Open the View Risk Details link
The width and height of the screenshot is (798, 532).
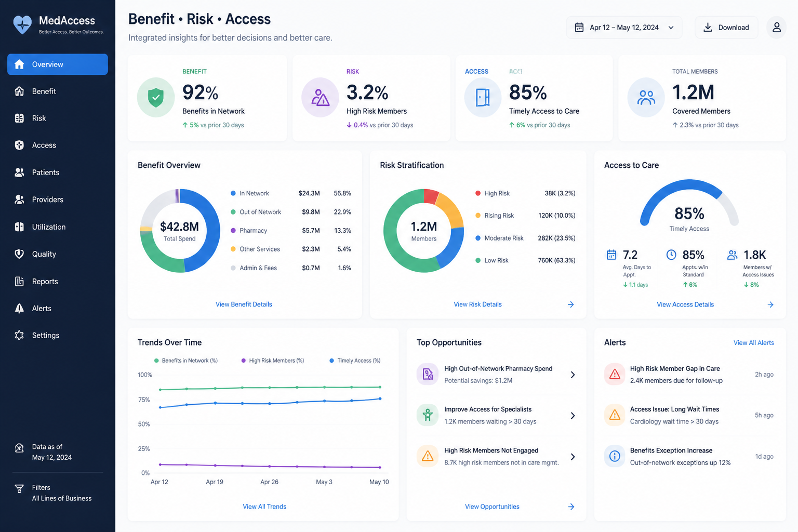pyautogui.click(x=477, y=304)
